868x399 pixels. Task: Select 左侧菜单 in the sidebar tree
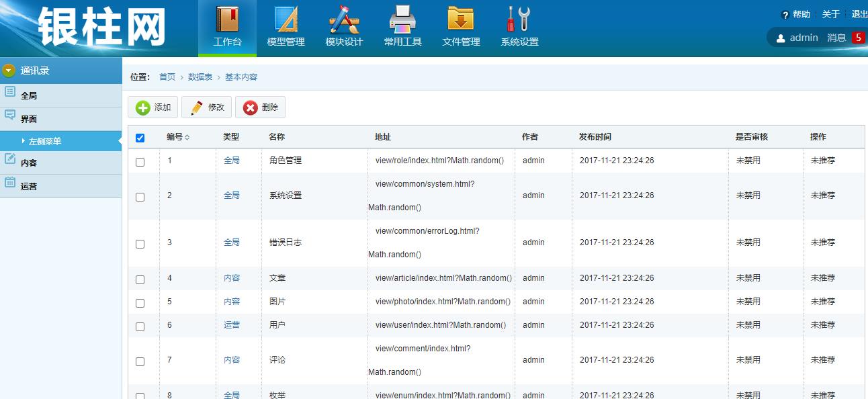45,142
